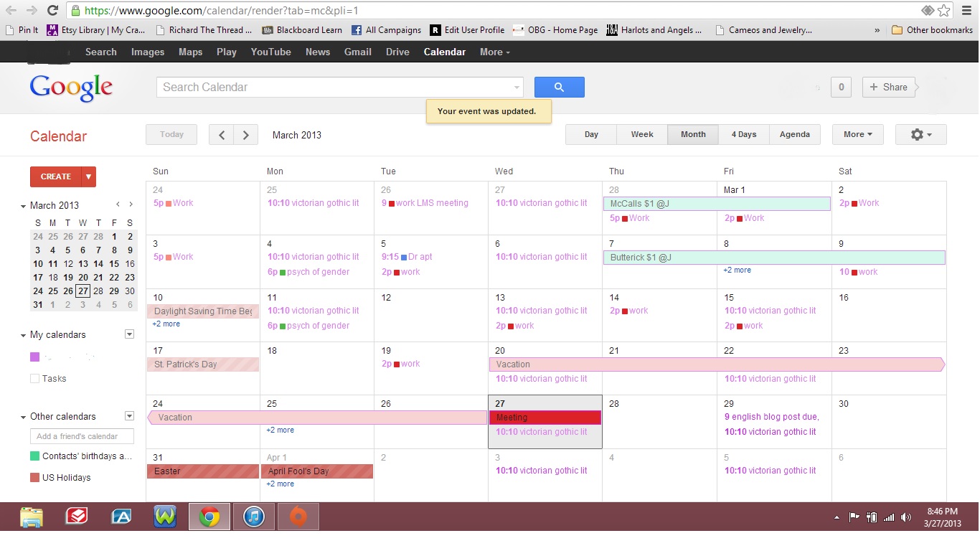Click the Google logo
980x551 pixels.
pyautogui.click(x=71, y=88)
